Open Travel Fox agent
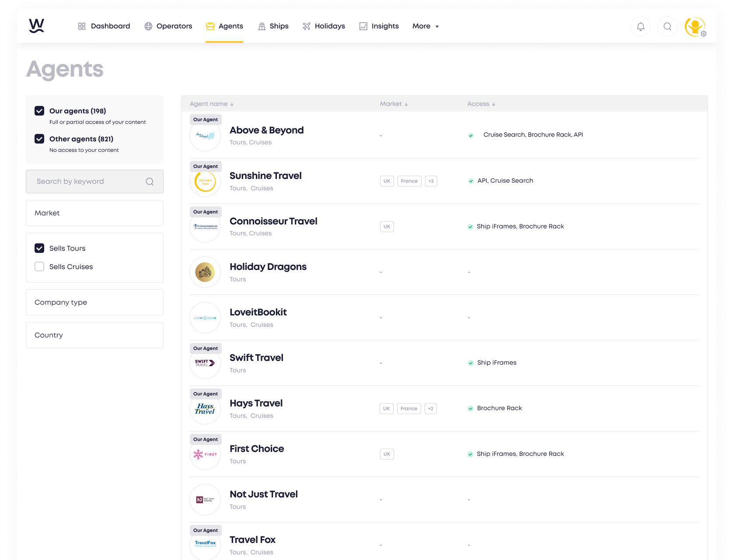Screen dimensions: 736x560 pos(252,540)
